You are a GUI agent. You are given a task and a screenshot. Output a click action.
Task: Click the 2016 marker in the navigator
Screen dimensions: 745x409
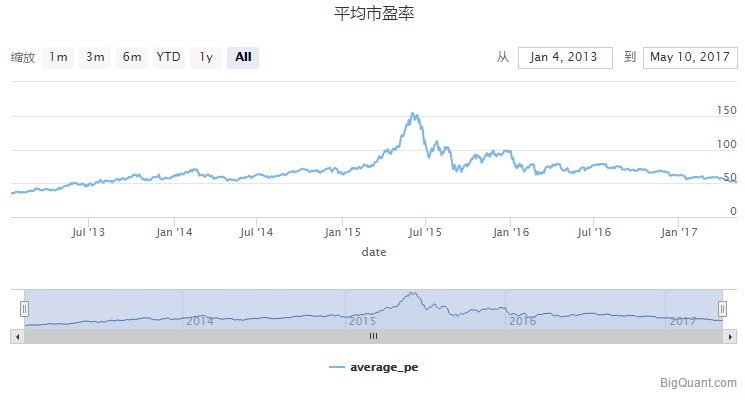(x=523, y=321)
